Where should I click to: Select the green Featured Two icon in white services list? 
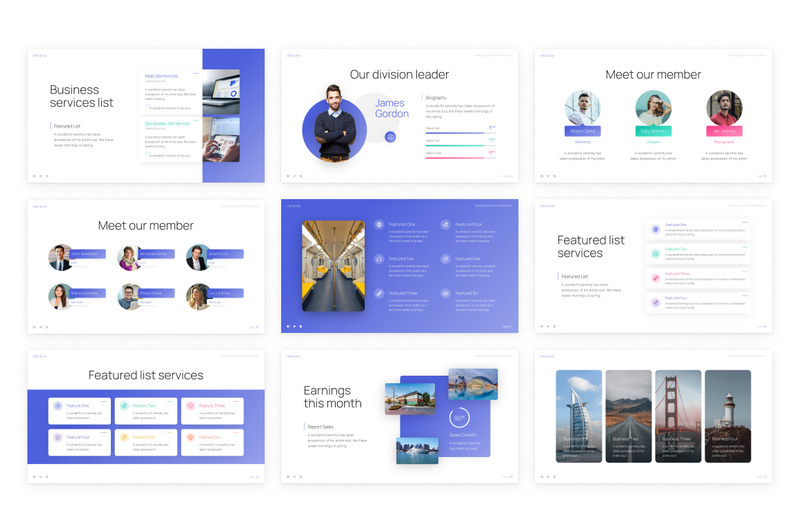[656, 254]
